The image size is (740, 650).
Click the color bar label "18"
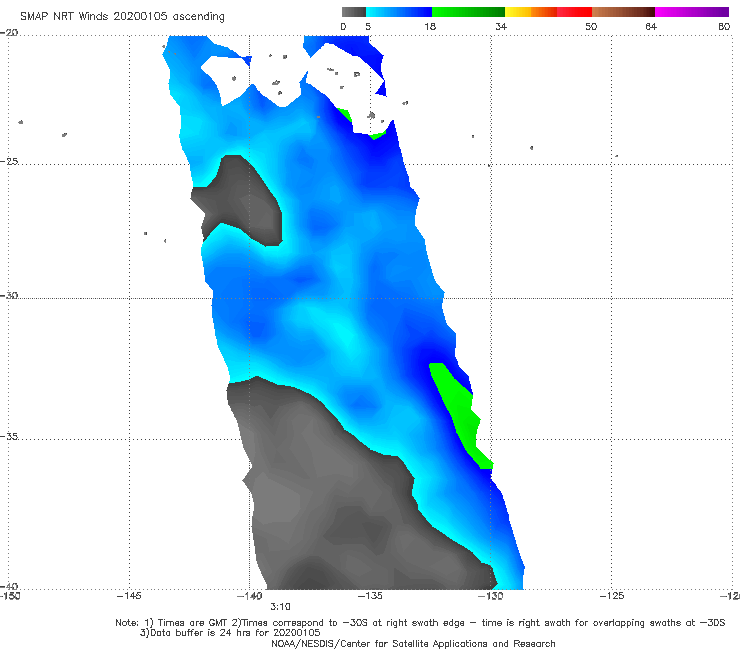click(x=430, y=26)
